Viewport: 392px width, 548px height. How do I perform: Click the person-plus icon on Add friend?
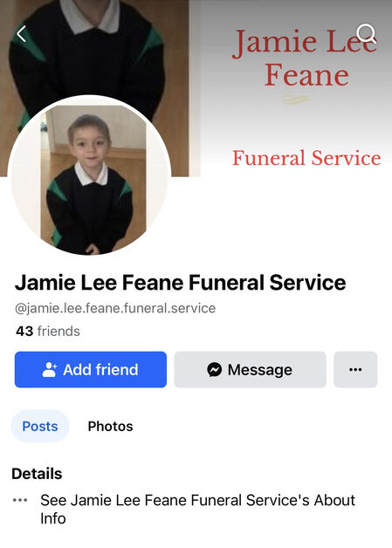[50, 370]
